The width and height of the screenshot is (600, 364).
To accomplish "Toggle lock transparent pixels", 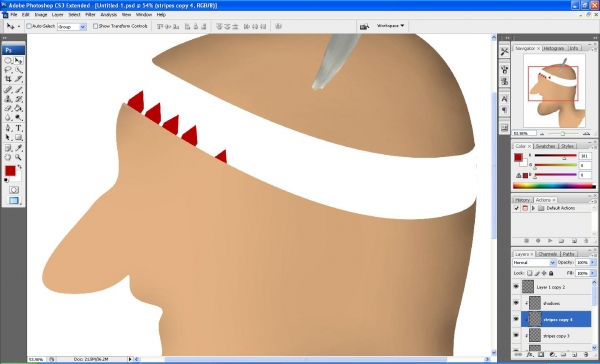I will pyautogui.click(x=530, y=273).
